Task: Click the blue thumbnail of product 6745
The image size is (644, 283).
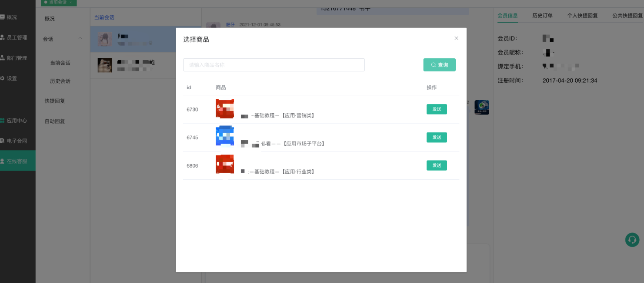Action: [225, 136]
